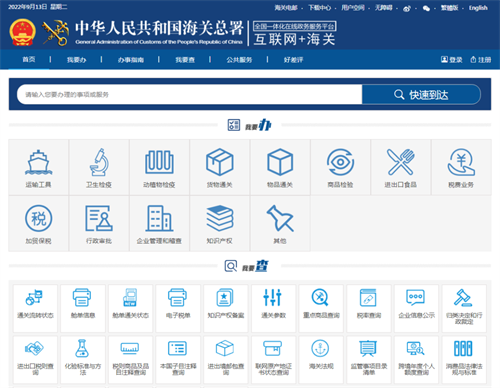The height and width of the screenshot is (388, 500).
Task: Open the 商品检验 eye icon
Action: click(340, 162)
